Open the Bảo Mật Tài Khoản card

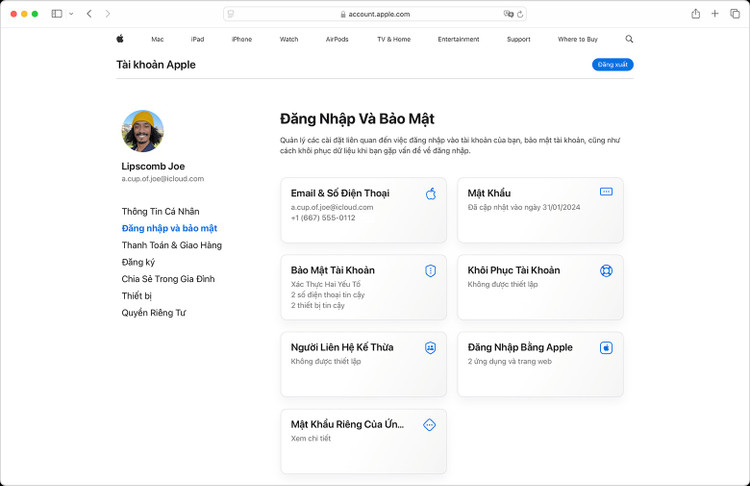(x=363, y=287)
